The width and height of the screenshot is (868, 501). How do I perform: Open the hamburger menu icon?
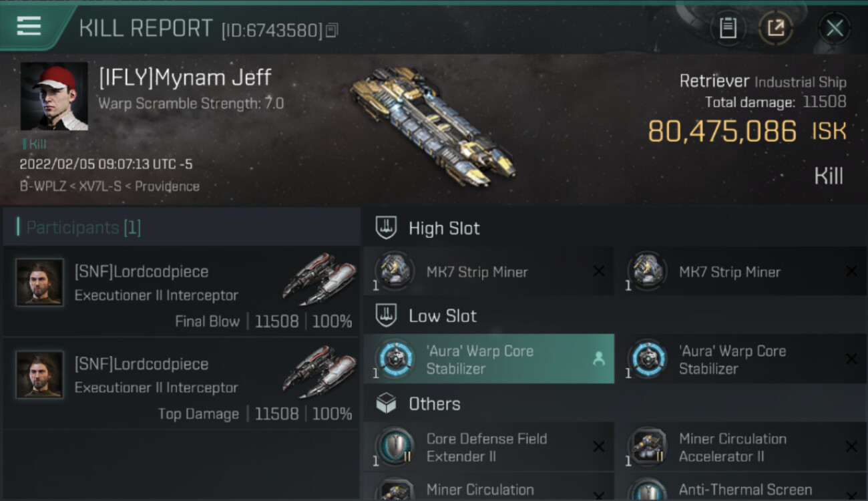point(29,27)
